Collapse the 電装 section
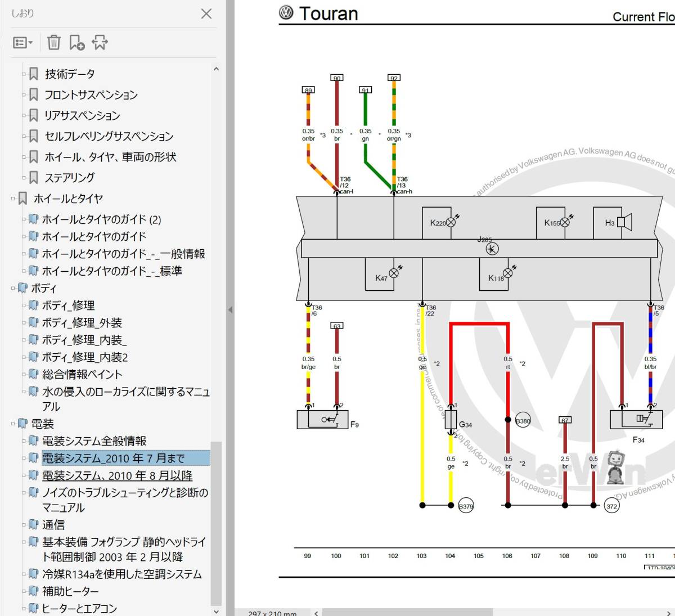The image size is (675, 616). pos(13,424)
